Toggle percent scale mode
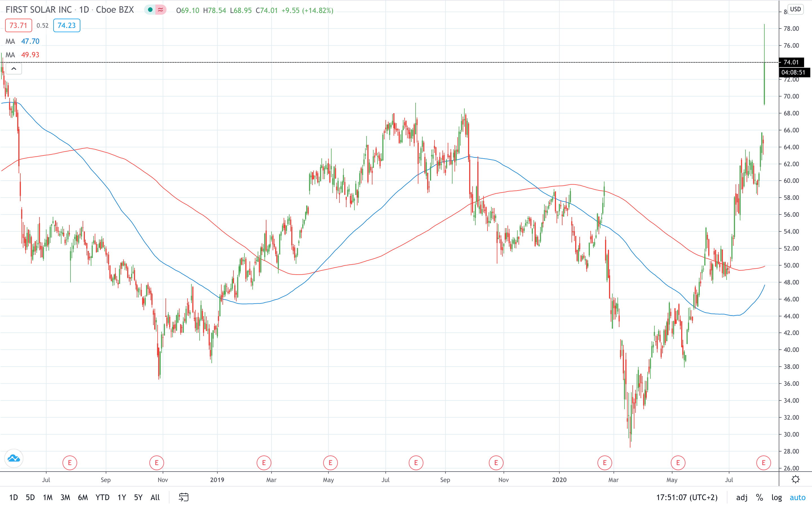Image resolution: width=812 pixels, height=508 pixels. point(760,497)
